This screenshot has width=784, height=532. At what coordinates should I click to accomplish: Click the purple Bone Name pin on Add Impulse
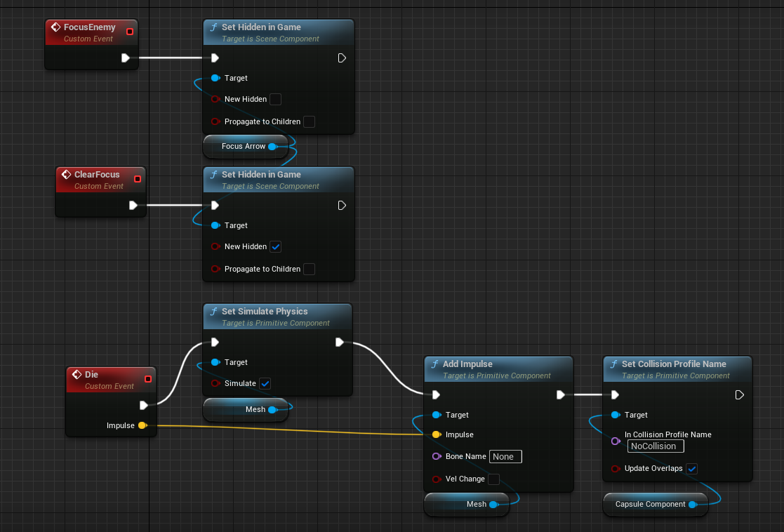pyautogui.click(x=437, y=456)
